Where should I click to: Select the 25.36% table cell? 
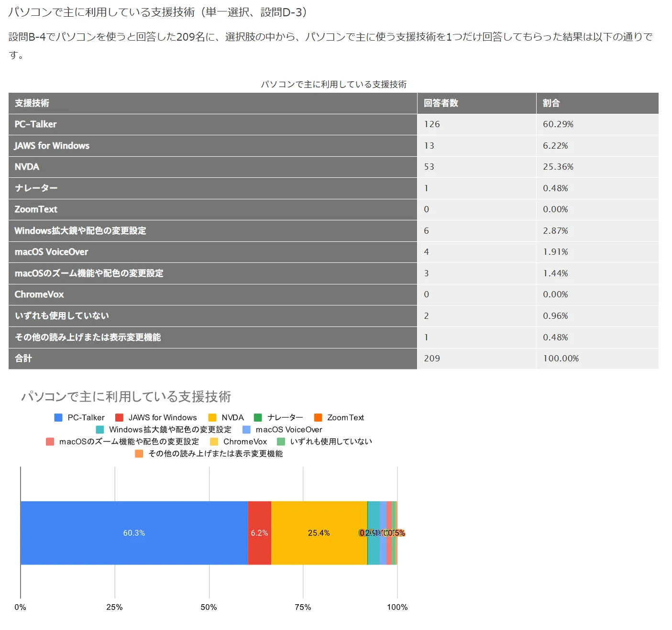(597, 167)
